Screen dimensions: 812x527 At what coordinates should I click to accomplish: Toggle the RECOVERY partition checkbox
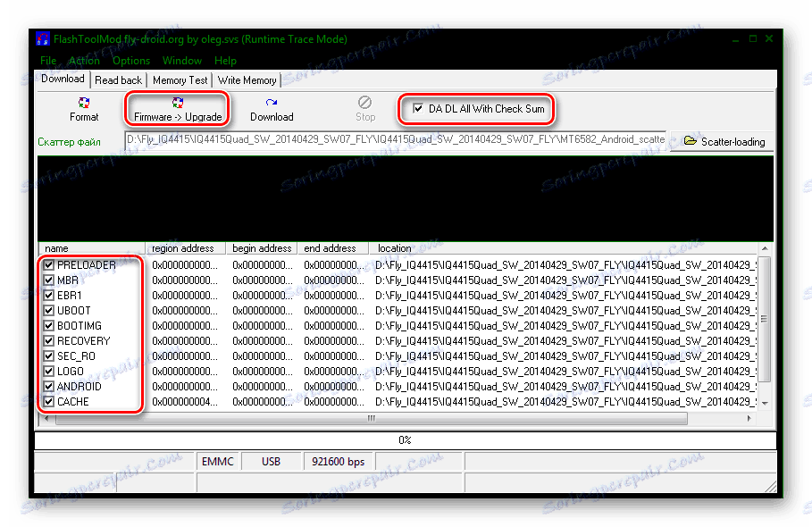pos(48,341)
